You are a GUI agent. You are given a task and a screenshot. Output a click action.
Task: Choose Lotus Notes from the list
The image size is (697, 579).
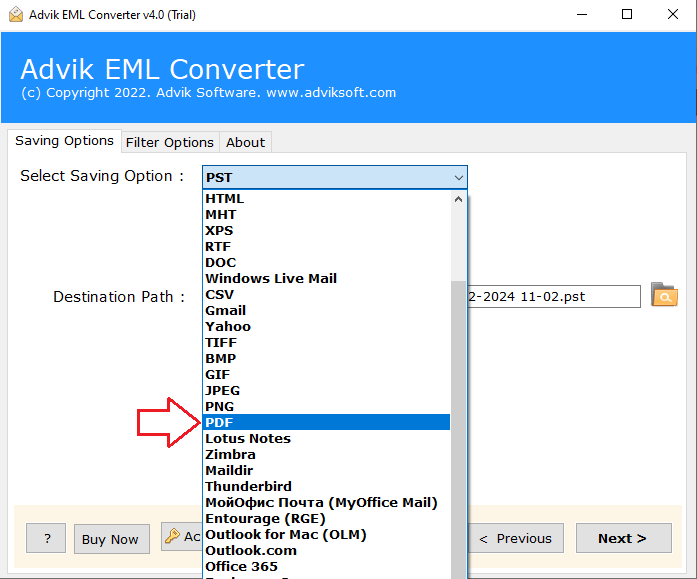pos(326,439)
